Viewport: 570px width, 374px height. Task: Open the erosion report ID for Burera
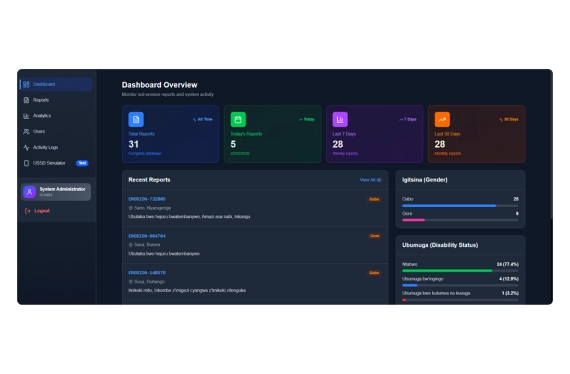tap(147, 236)
